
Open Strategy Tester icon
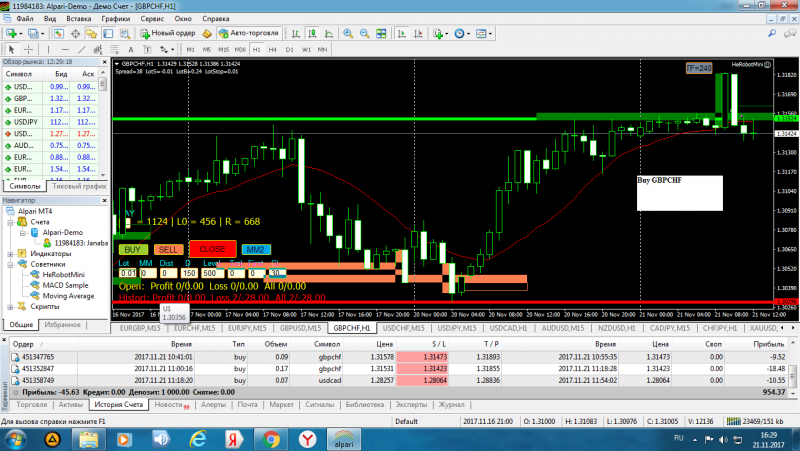click(124, 34)
